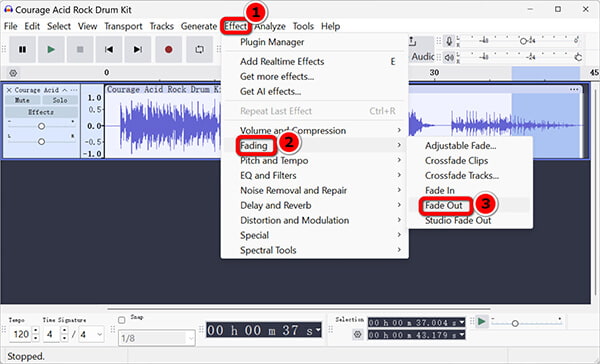Open track menu dots in track panel
600x364 pixels.
pyautogui.click(x=74, y=90)
